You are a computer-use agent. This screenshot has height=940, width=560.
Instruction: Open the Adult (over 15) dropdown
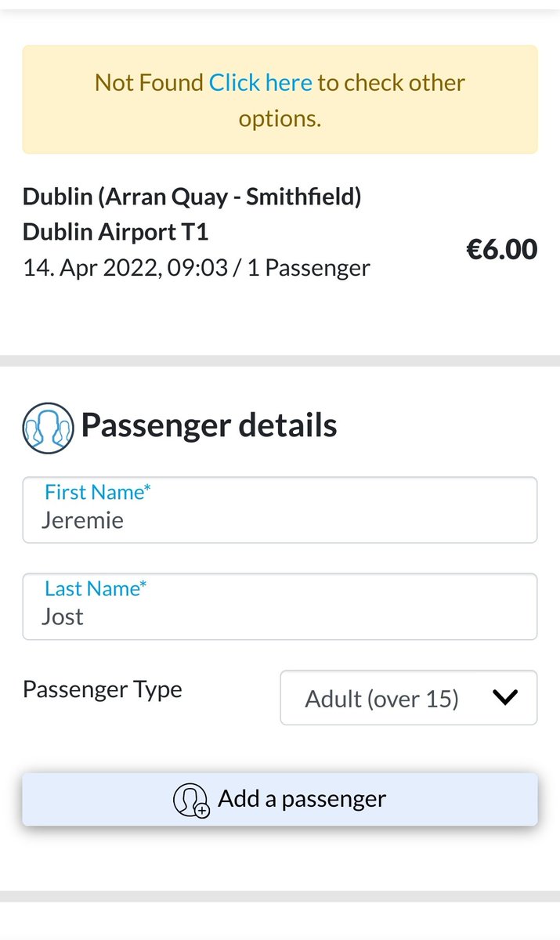(409, 697)
